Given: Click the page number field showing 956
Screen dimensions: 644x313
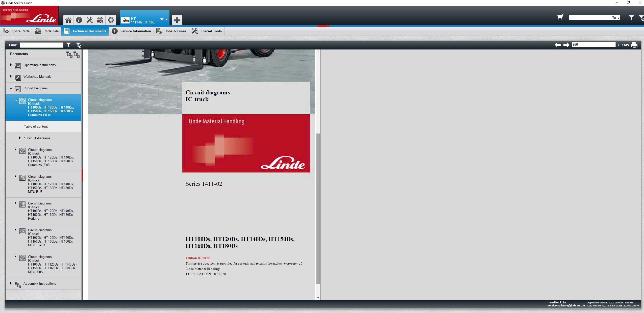Looking at the screenshot, I should [x=593, y=45].
